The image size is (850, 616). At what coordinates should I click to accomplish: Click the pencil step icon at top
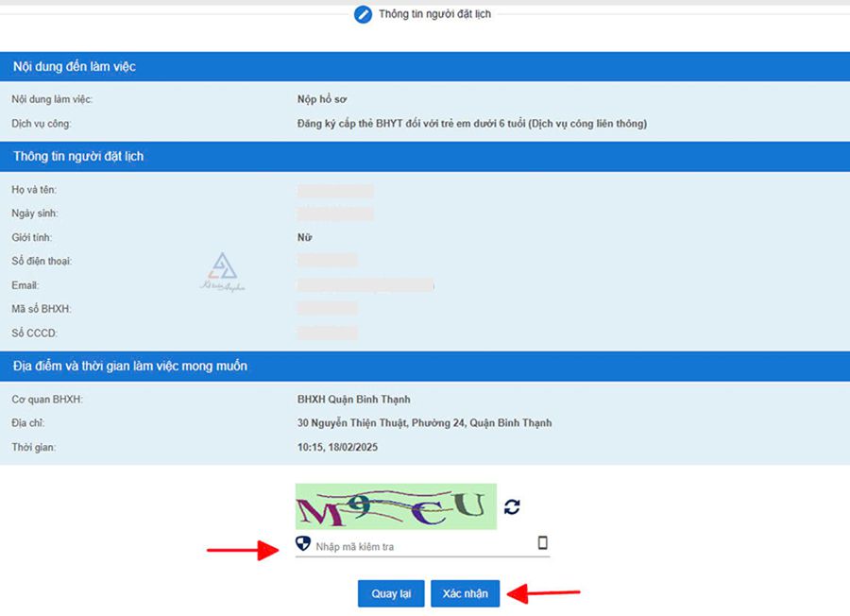pyautogui.click(x=363, y=14)
